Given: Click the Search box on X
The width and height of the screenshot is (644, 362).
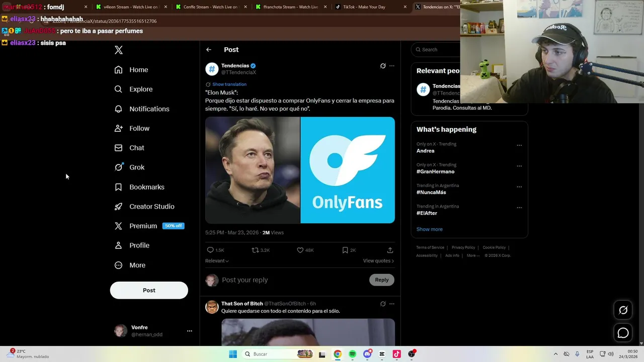Looking at the screenshot, I should (436, 50).
